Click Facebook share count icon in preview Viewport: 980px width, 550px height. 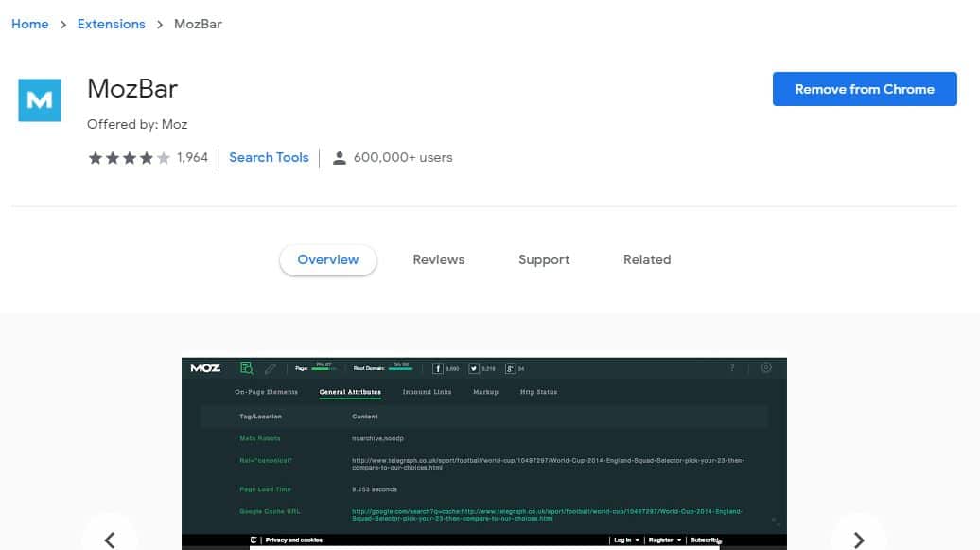point(437,368)
